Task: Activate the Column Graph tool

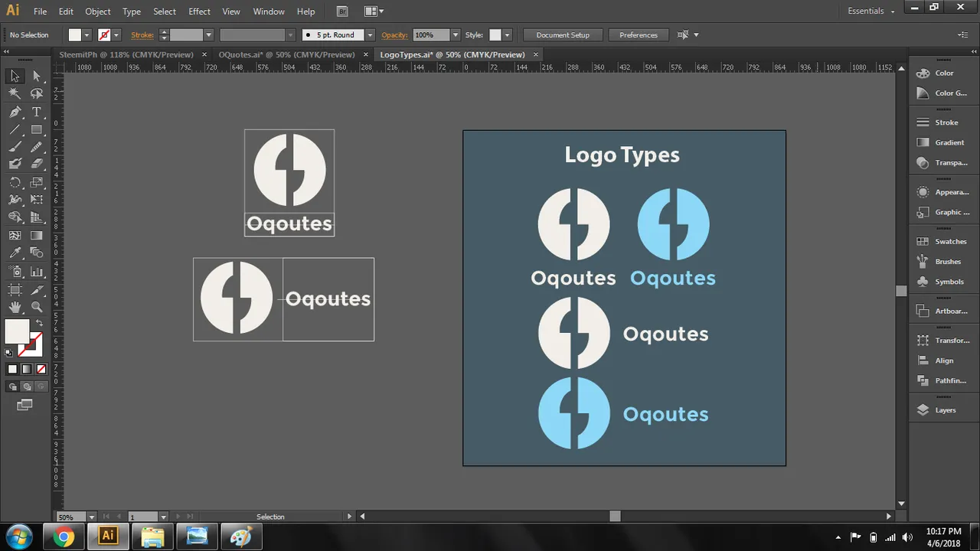Action: pos(36,272)
